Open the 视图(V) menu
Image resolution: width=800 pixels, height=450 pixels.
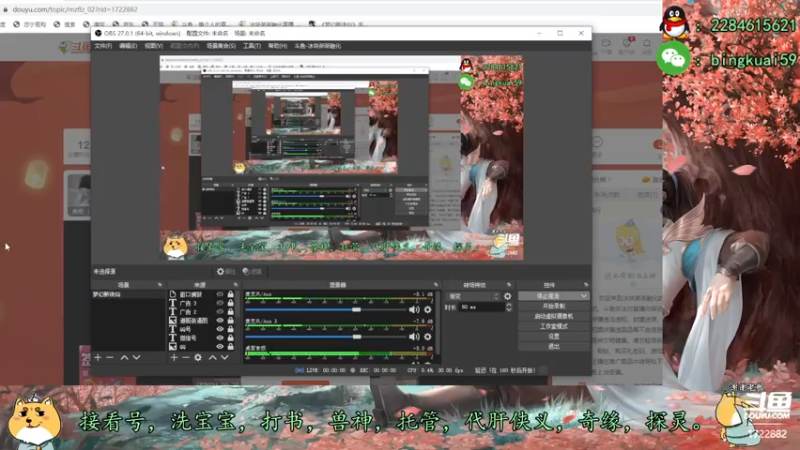(154, 46)
